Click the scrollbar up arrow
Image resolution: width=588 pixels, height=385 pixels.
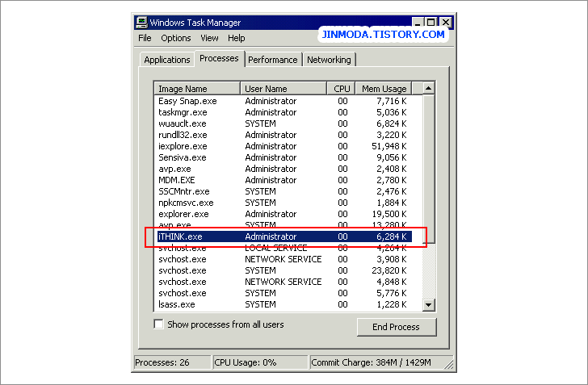(x=428, y=89)
